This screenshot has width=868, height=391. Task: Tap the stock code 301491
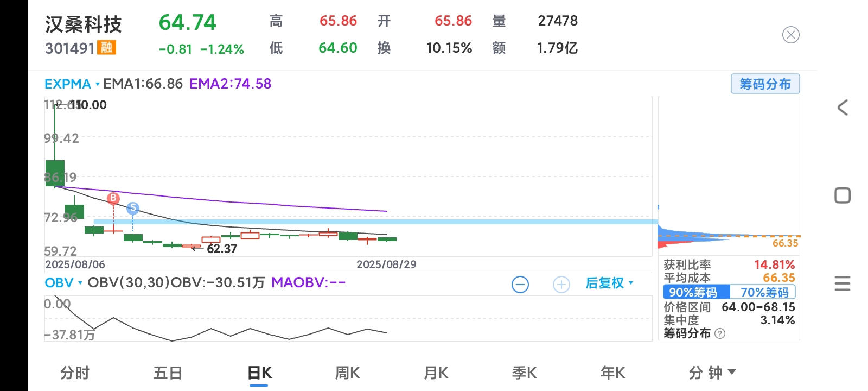[70, 48]
